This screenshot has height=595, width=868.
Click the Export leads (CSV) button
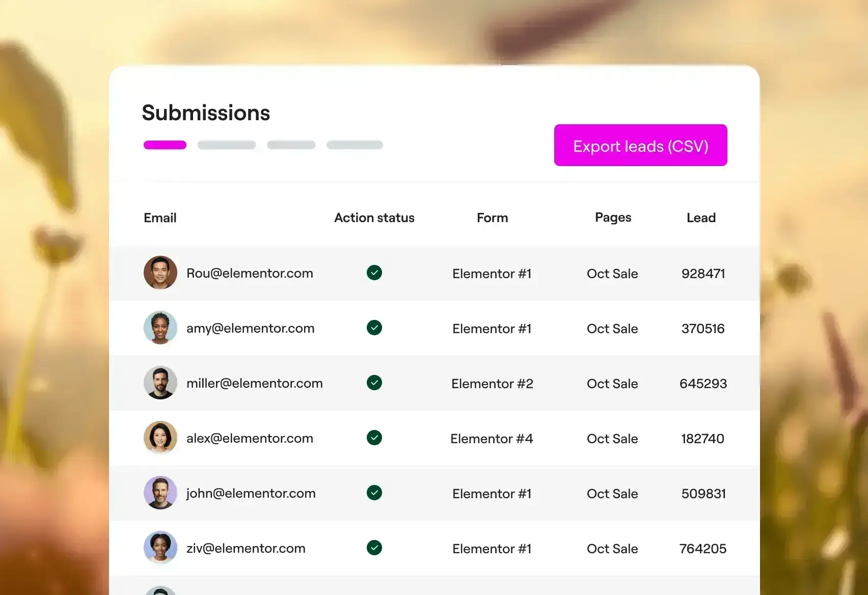[x=640, y=145]
